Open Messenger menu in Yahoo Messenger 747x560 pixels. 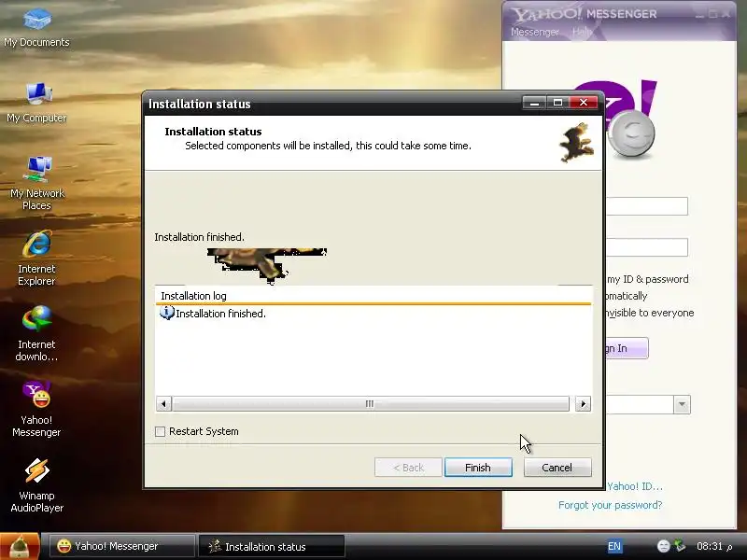pos(534,32)
